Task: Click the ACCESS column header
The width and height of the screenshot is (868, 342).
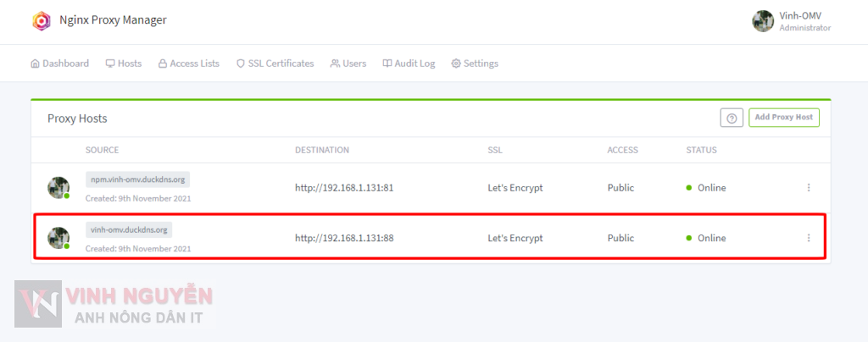Action: [x=623, y=151]
